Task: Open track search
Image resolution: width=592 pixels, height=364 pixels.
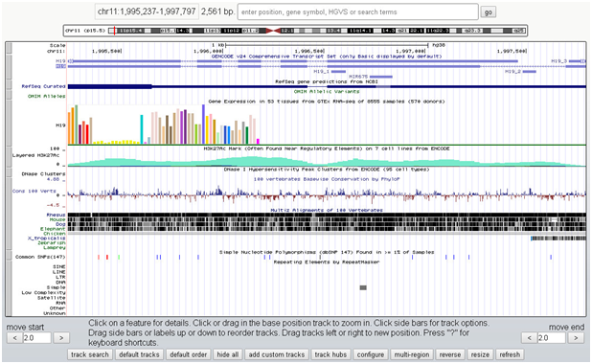Action: (x=90, y=354)
